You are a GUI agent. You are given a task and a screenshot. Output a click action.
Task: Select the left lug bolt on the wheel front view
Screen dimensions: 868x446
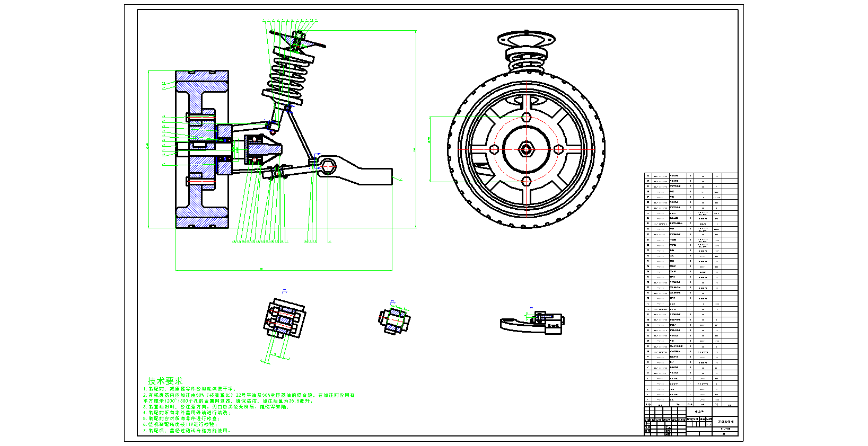[494, 149]
